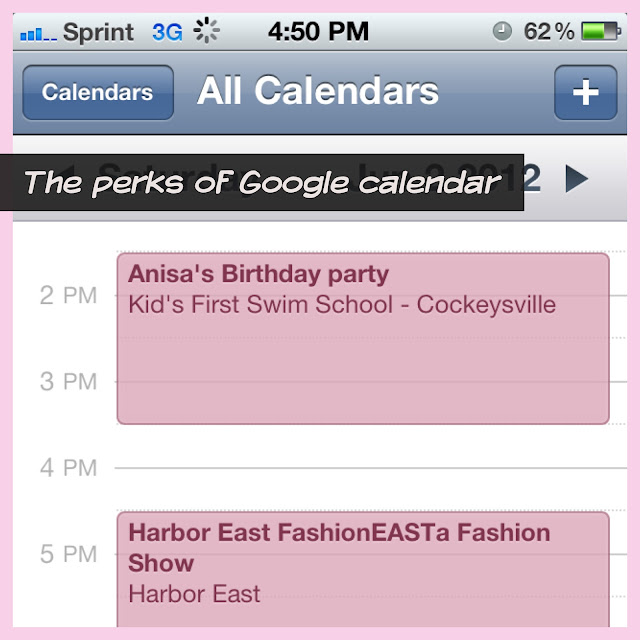This screenshot has height=640, width=640.
Task: Tap Kid's First Swim School location text
Action: coord(342,304)
